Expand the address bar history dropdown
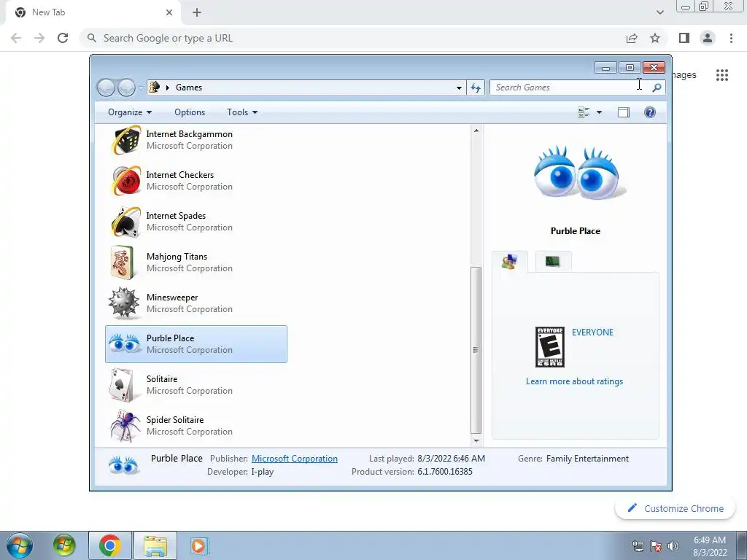Image resolution: width=747 pixels, height=560 pixels. tap(459, 87)
